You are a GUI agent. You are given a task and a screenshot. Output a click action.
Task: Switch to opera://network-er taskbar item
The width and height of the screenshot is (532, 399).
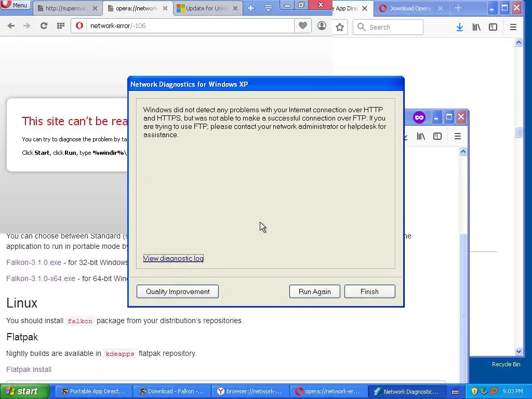click(x=328, y=392)
